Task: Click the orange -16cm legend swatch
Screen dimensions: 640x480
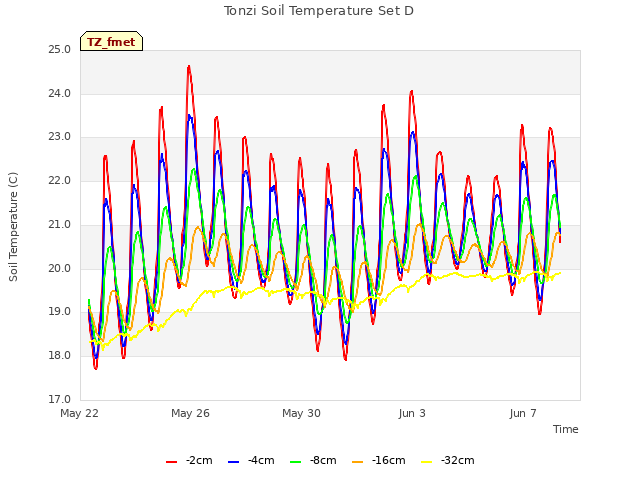Action: coord(358,462)
